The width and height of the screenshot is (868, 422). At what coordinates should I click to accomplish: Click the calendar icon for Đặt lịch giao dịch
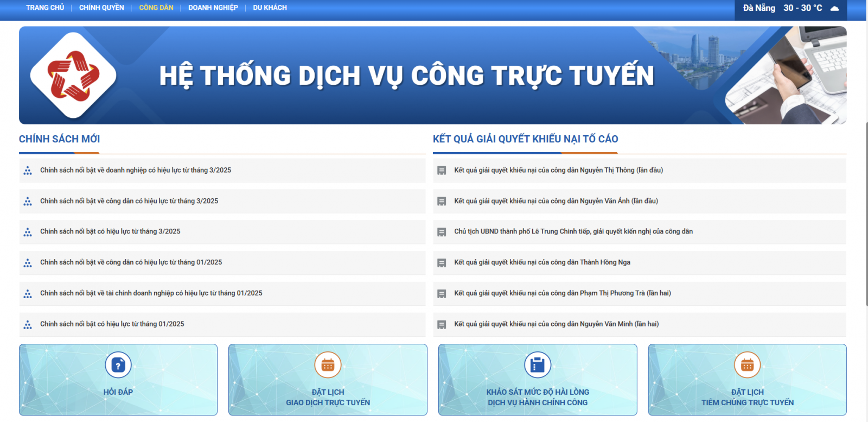pyautogui.click(x=328, y=365)
